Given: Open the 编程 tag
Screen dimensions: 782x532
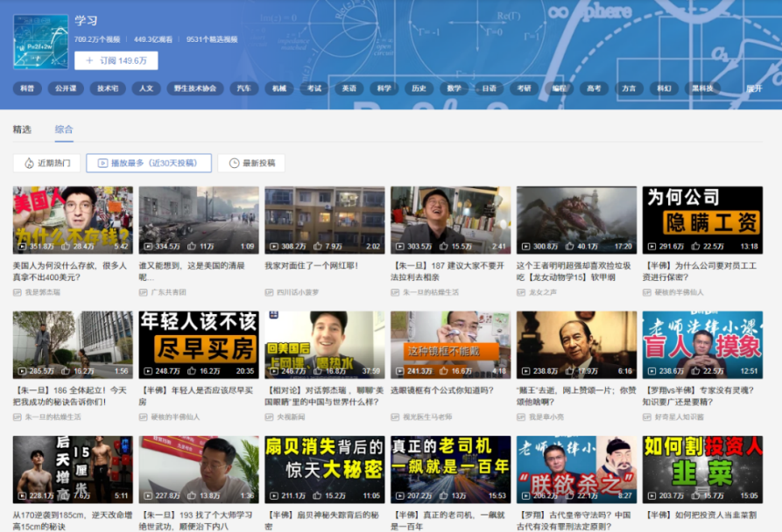Looking at the screenshot, I should (x=559, y=88).
